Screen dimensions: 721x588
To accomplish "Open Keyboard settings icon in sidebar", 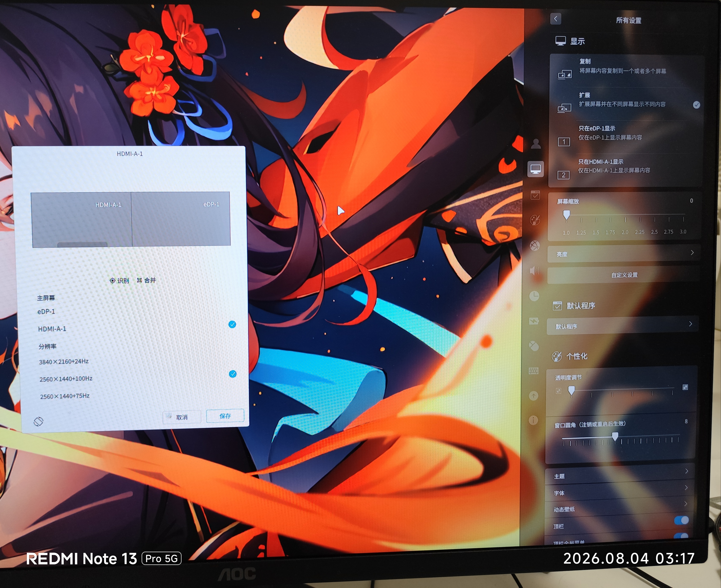I will point(534,371).
